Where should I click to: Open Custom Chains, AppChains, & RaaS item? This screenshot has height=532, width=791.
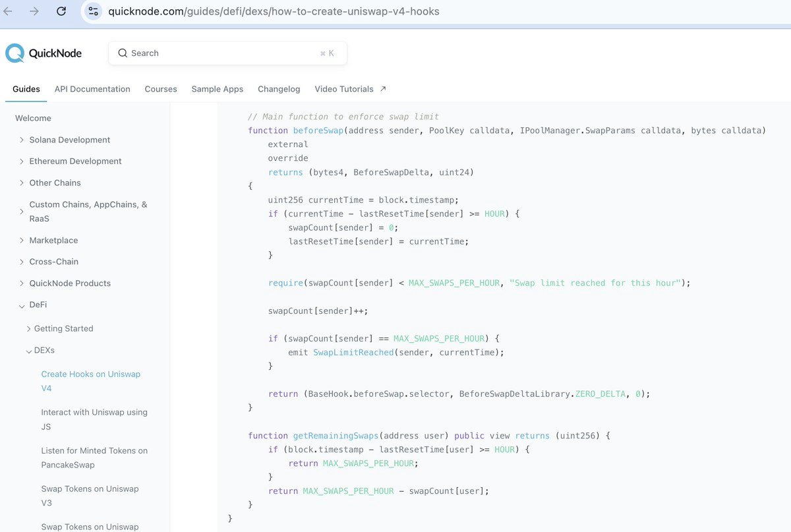point(88,211)
